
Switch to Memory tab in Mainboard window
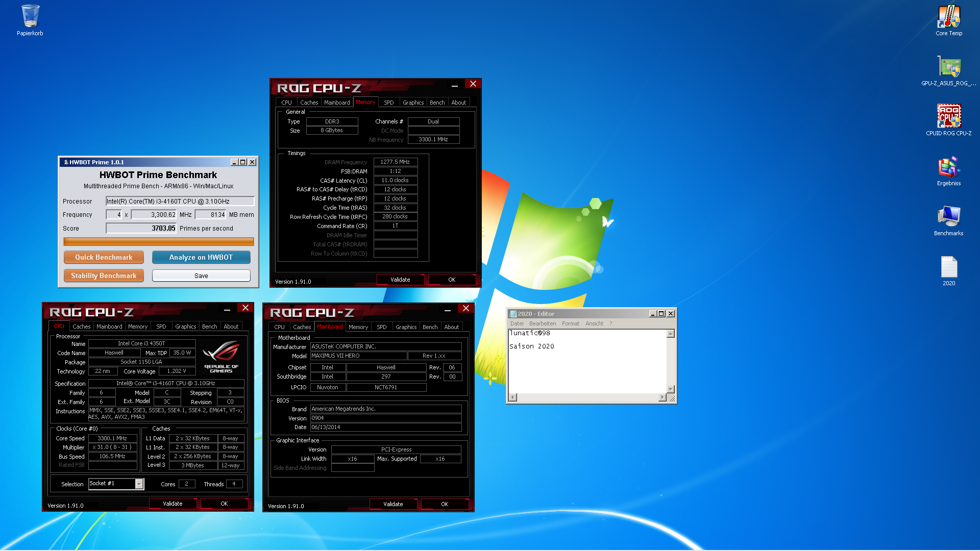click(358, 327)
